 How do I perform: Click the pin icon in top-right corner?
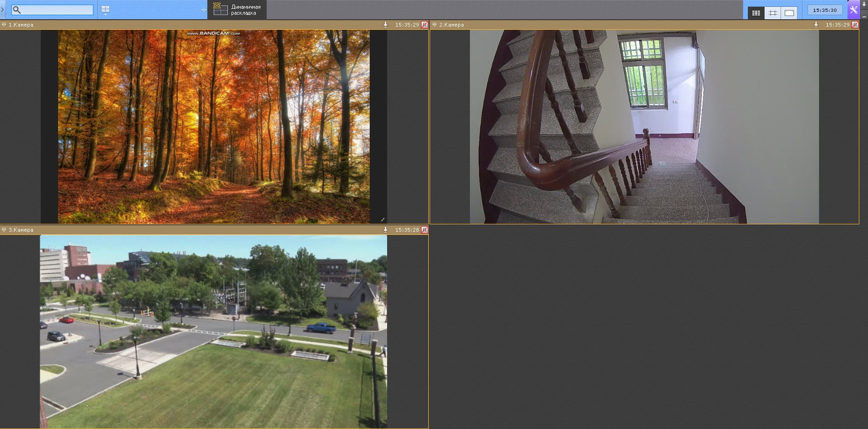click(x=864, y=4)
